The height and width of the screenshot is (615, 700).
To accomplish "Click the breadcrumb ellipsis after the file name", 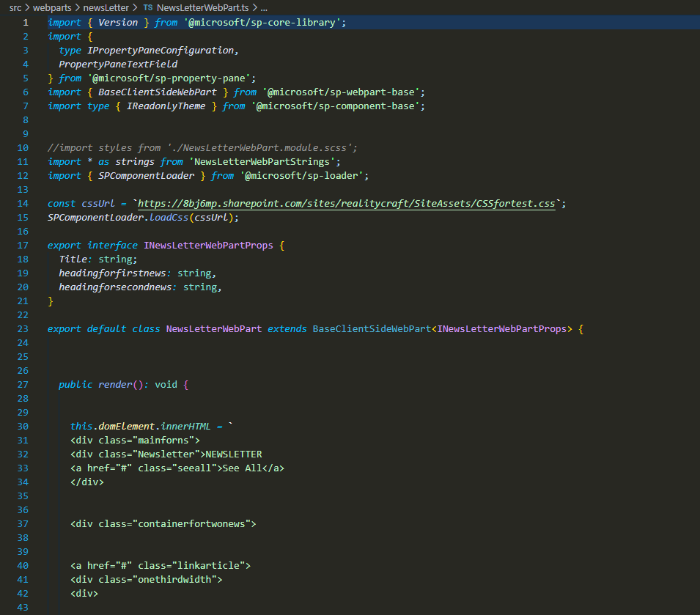I will [x=264, y=7].
